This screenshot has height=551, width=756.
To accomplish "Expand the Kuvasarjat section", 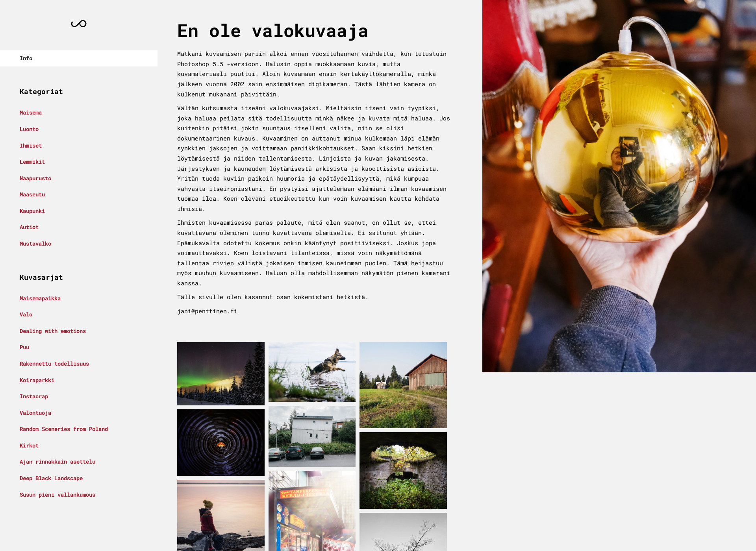I will (41, 277).
